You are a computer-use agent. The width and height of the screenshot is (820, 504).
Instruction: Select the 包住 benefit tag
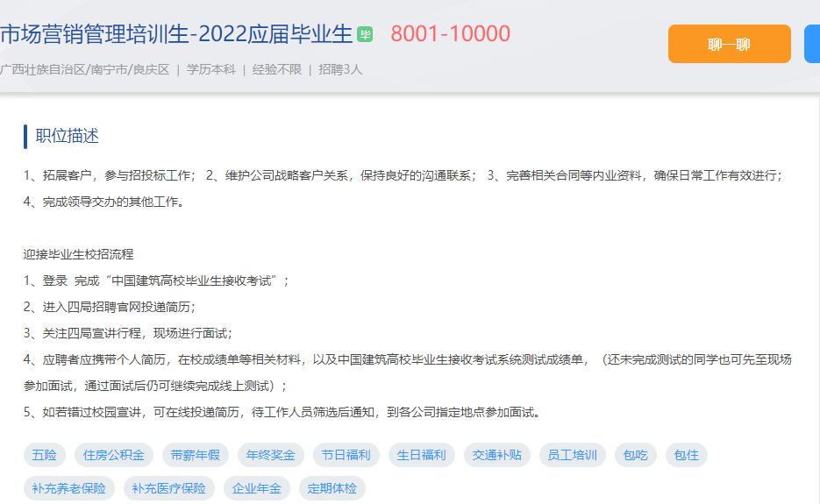(x=686, y=456)
